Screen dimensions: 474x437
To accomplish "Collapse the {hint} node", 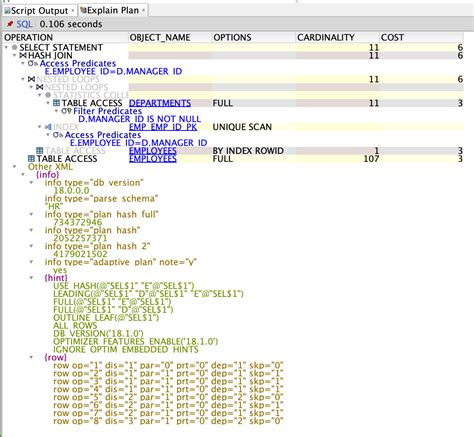I will point(32,278).
